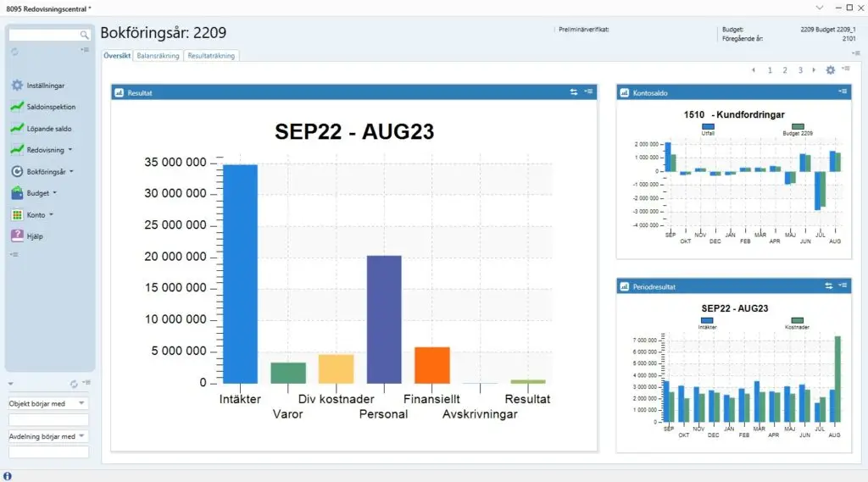Switch to the Resultaträkning tab
This screenshot has height=482, width=868.
tap(211, 56)
